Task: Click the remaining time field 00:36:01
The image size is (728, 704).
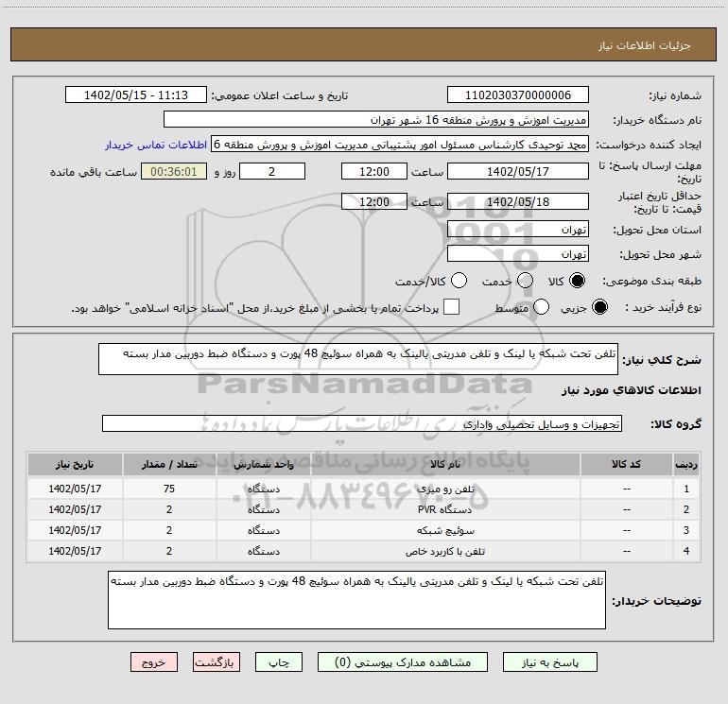Action: [174, 171]
